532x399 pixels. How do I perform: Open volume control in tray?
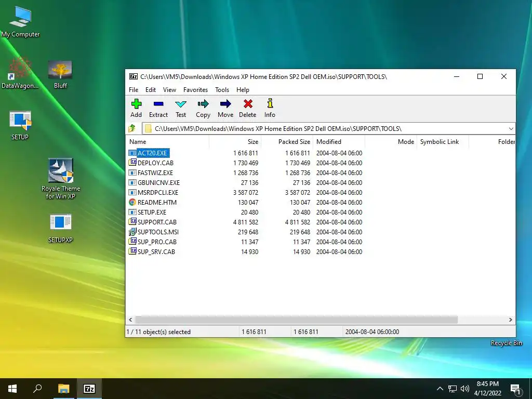tap(465, 389)
